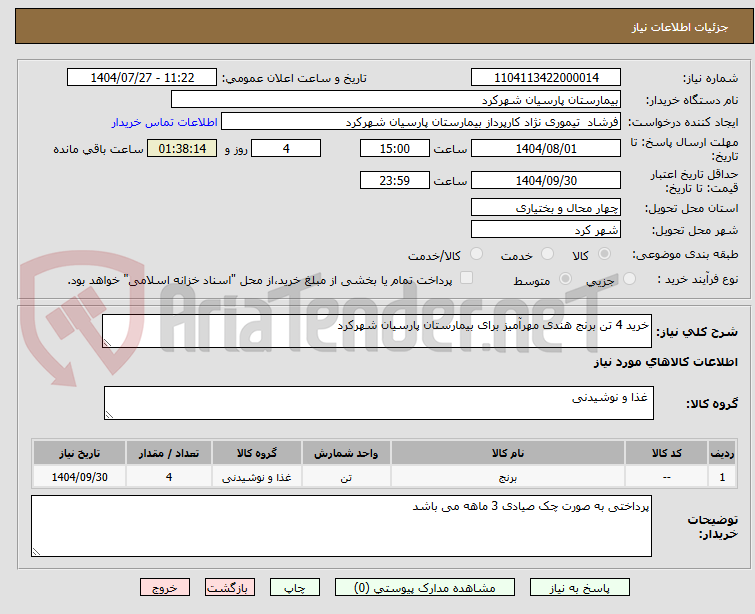Image resolution: width=755 pixels, height=614 pixels.
Task: Click the 'گروه کالا' column header
Action: tap(257, 453)
